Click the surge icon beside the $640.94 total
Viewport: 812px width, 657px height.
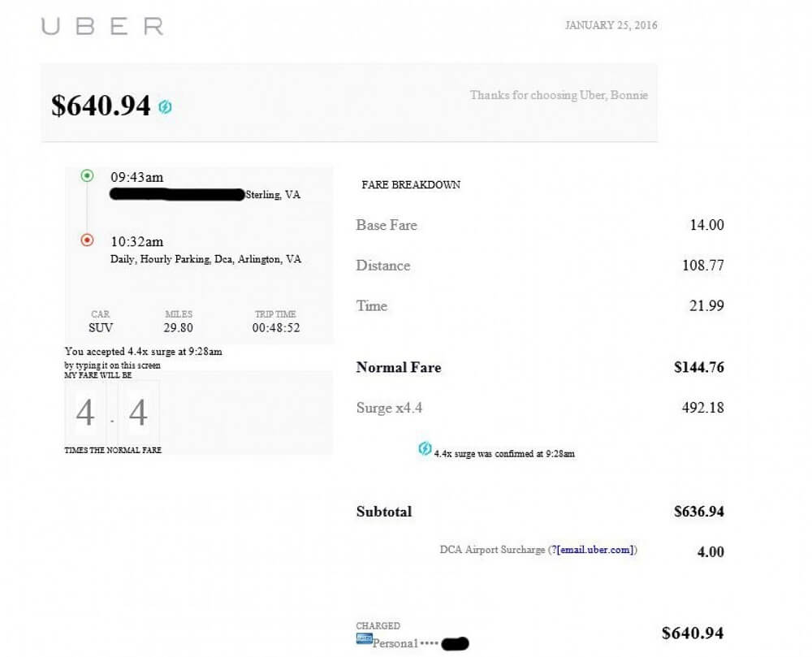165,106
